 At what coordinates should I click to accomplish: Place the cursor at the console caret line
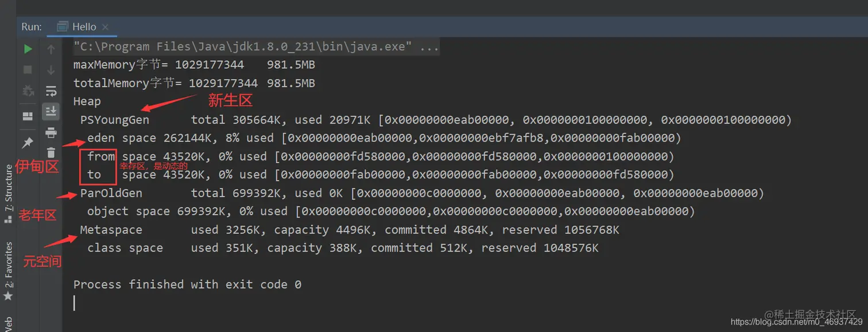(75, 303)
